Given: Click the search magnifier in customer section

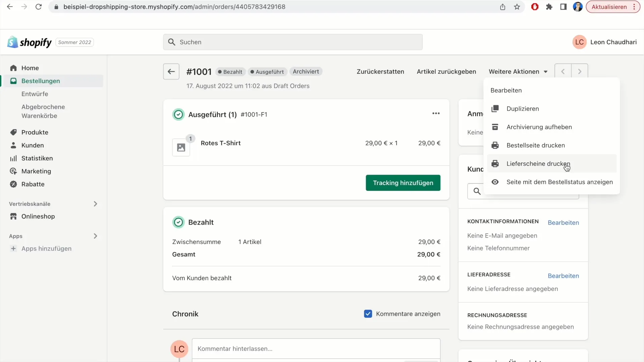Looking at the screenshot, I should pyautogui.click(x=477, y=191).
